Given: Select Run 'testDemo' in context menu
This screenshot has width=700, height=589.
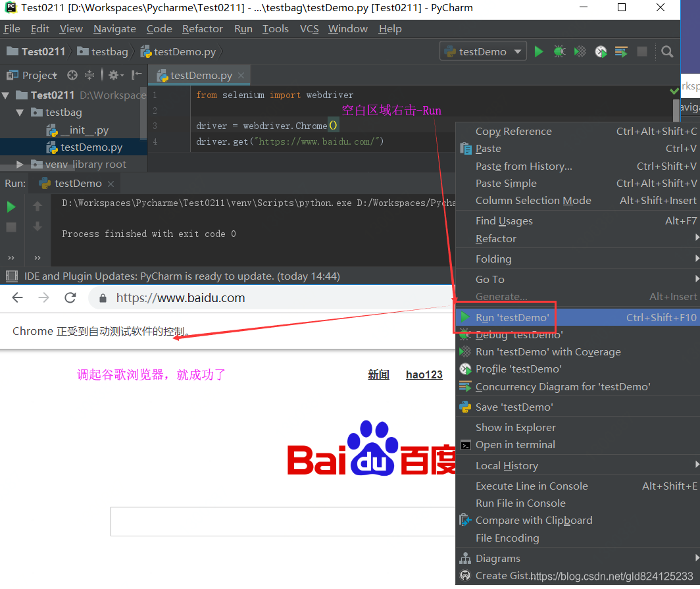Looking at the screenshot, I should (x=578, y=317).
